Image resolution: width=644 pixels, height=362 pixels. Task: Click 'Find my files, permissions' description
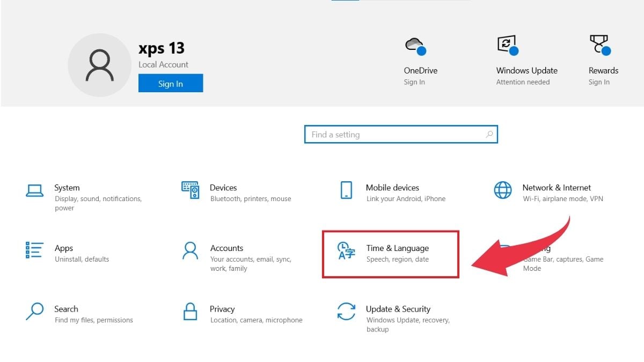(x=93, y=320)
